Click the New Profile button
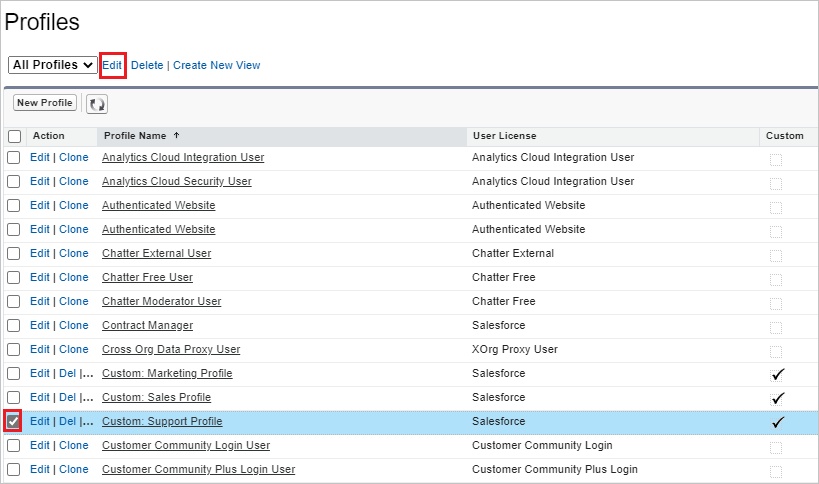Screen dimensions: 819x484 pos(45,103)
